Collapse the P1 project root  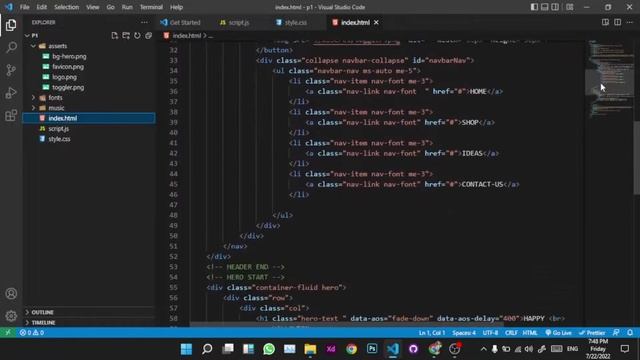pos(27,36)
